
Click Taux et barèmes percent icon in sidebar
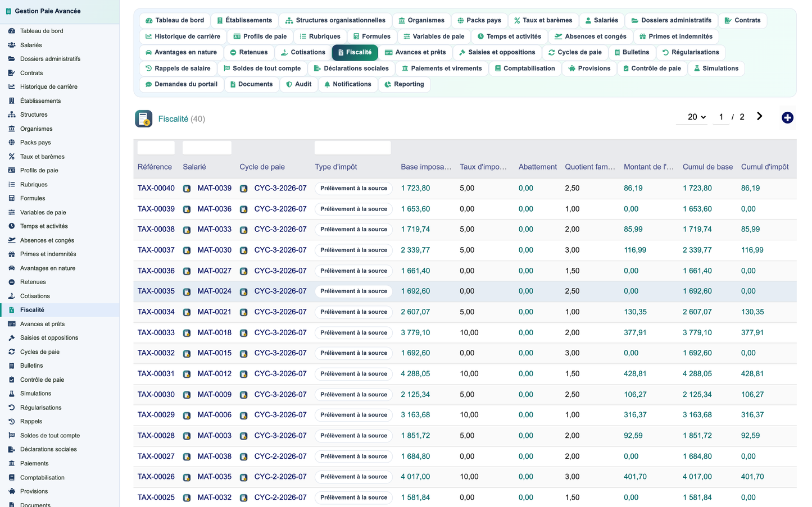click(x=12, y=157)
